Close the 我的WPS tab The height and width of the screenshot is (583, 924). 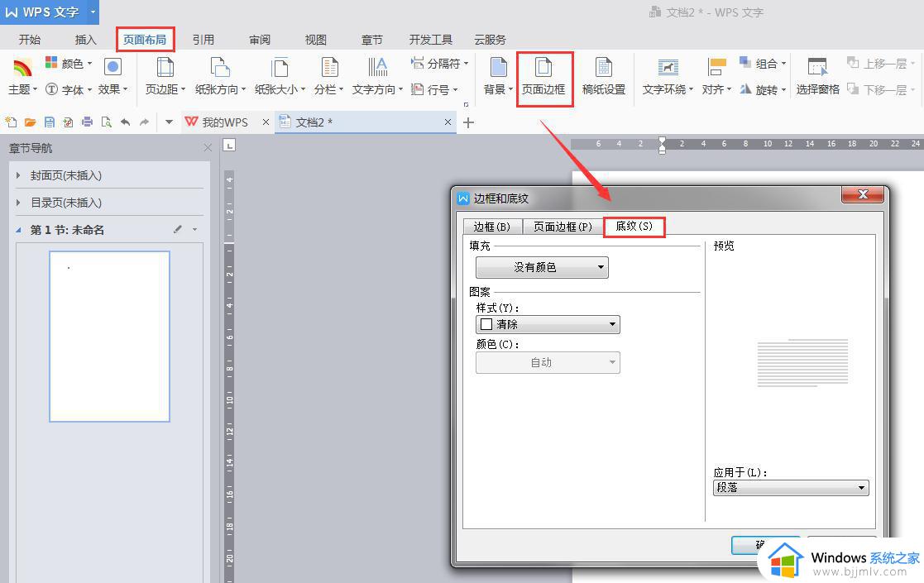(266, 122)
